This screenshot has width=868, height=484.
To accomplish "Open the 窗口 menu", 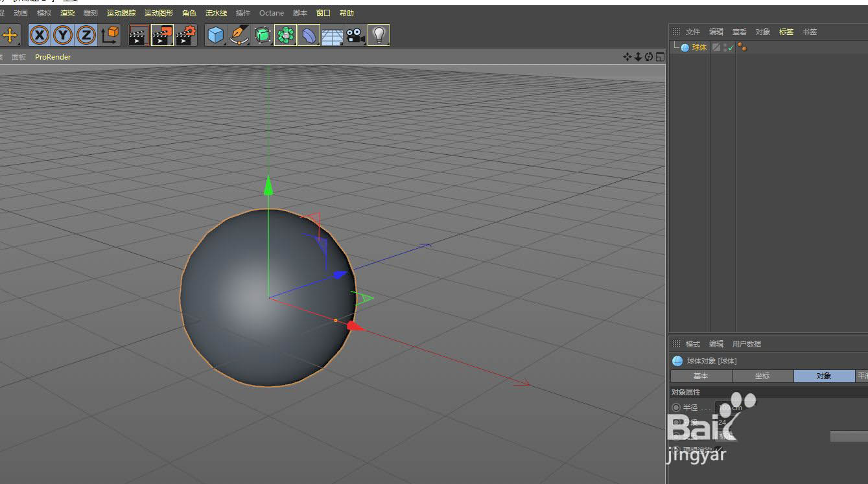I will pyautogui.click(x=323, y=13).
